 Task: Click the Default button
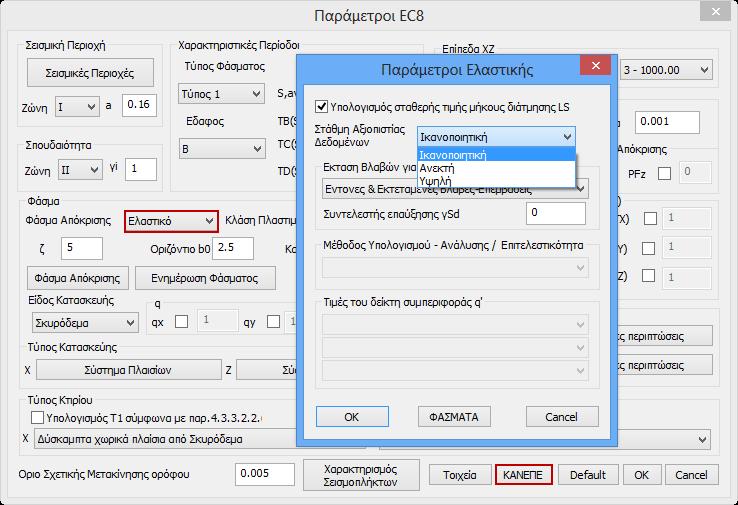588,475
